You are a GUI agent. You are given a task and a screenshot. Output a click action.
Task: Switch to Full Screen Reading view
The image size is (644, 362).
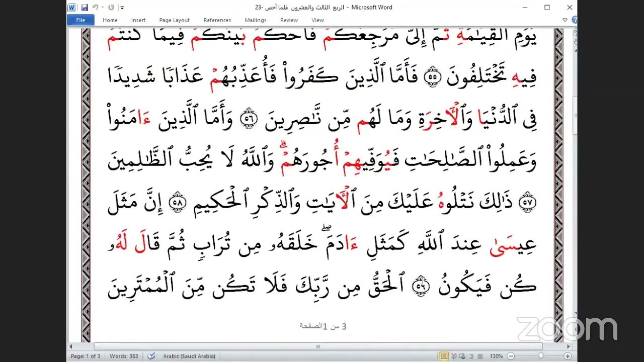(454, 356)
